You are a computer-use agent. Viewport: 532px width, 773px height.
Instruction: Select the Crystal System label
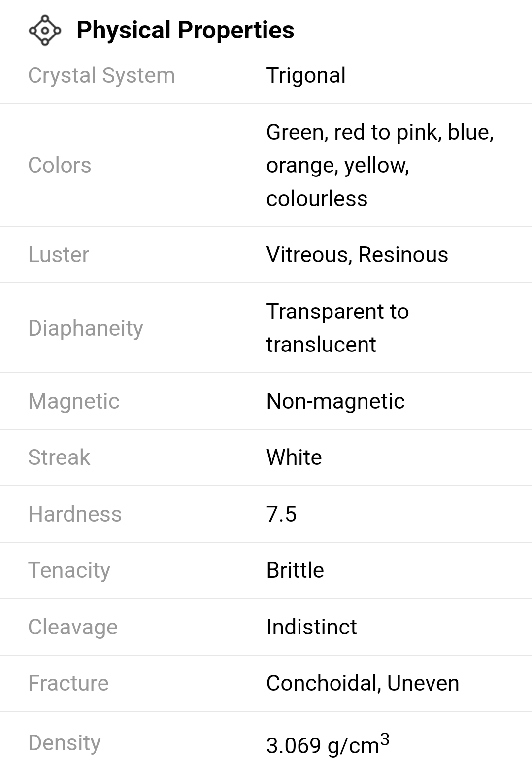[101, 75]
